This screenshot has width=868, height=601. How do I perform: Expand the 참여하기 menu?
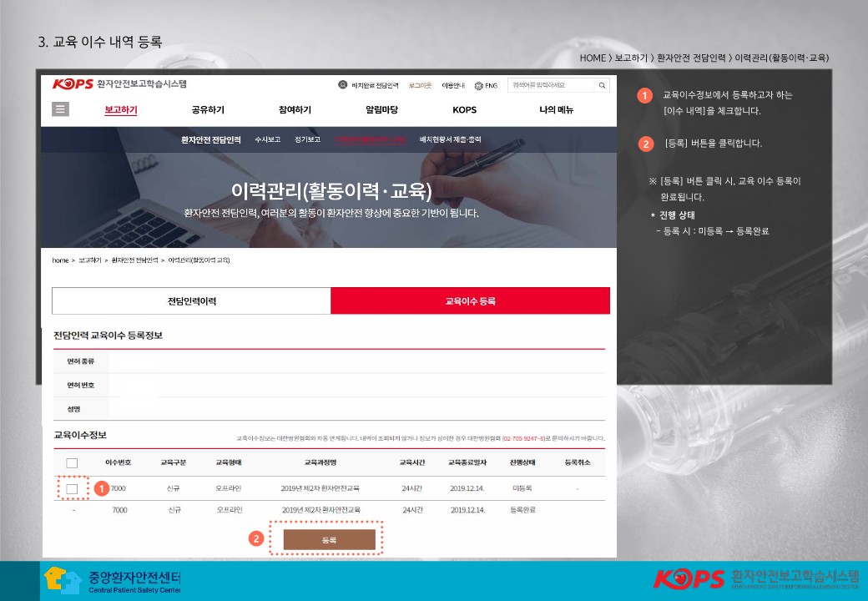[295, 110]
